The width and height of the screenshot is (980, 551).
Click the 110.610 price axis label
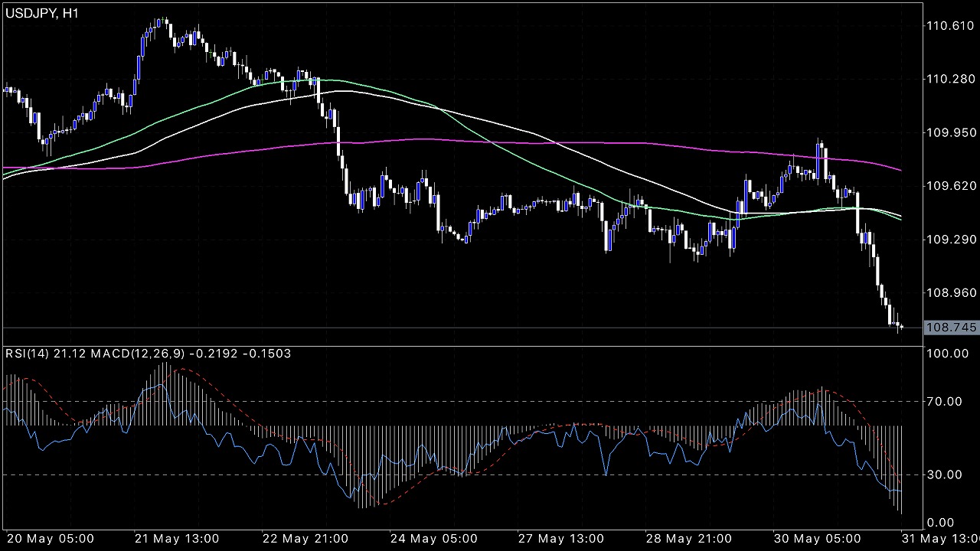pos(950,26)
